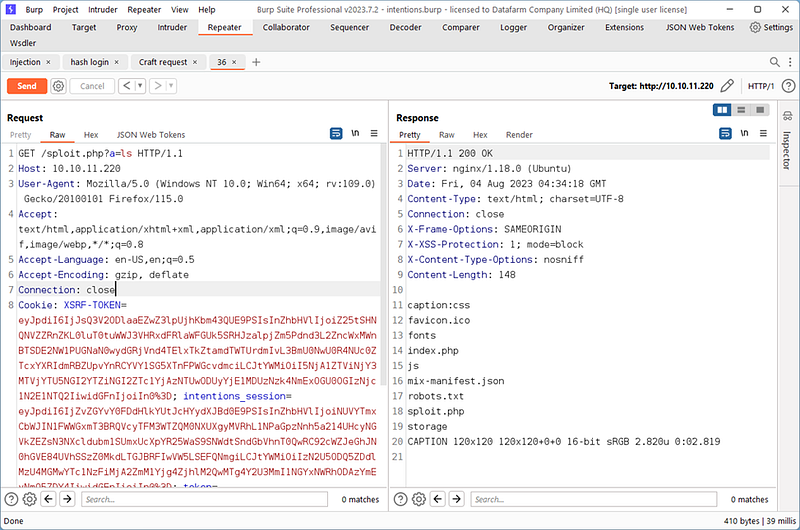Open previous history dropdown arrow
This screenshot has height=530, width=800.
pyautogui.click(x=140, y=86)
